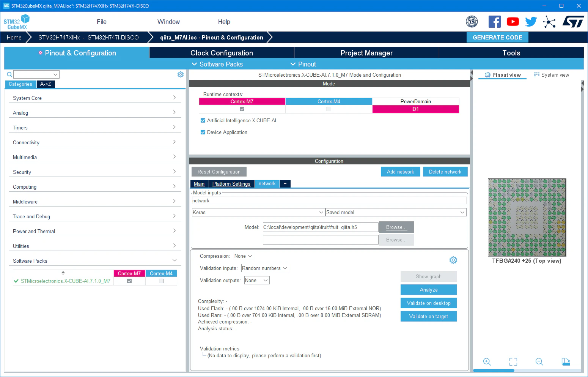Screen dimensions: 588x377
Task: Zoom out on the pinout view
Action: (539, 362)
